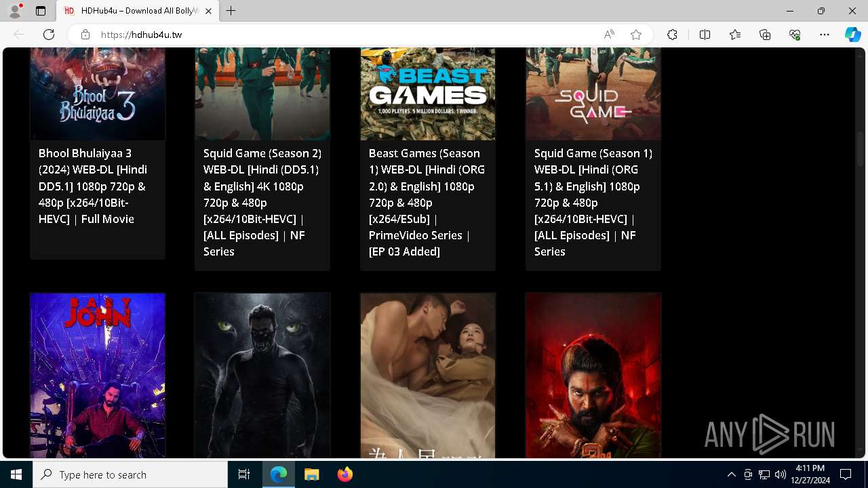Open a new tab with plus button
The width and height of the screenshot is (868, 488).
pos(231,11)
